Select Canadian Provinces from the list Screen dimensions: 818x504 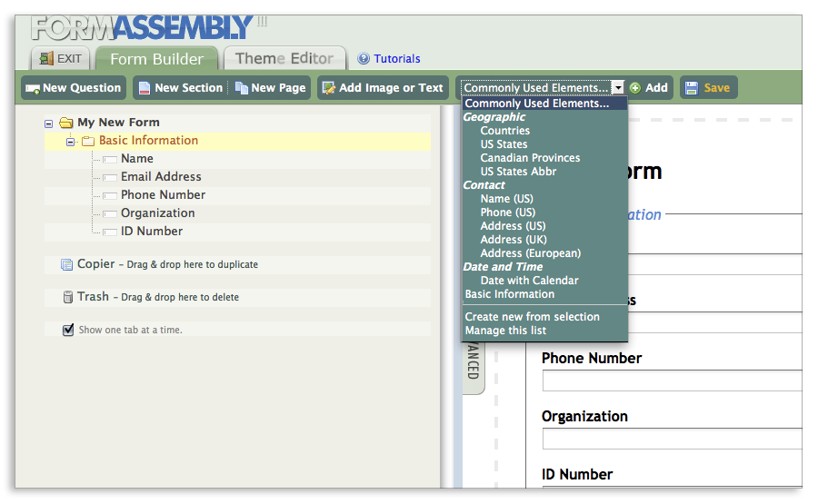coord(530,158)
